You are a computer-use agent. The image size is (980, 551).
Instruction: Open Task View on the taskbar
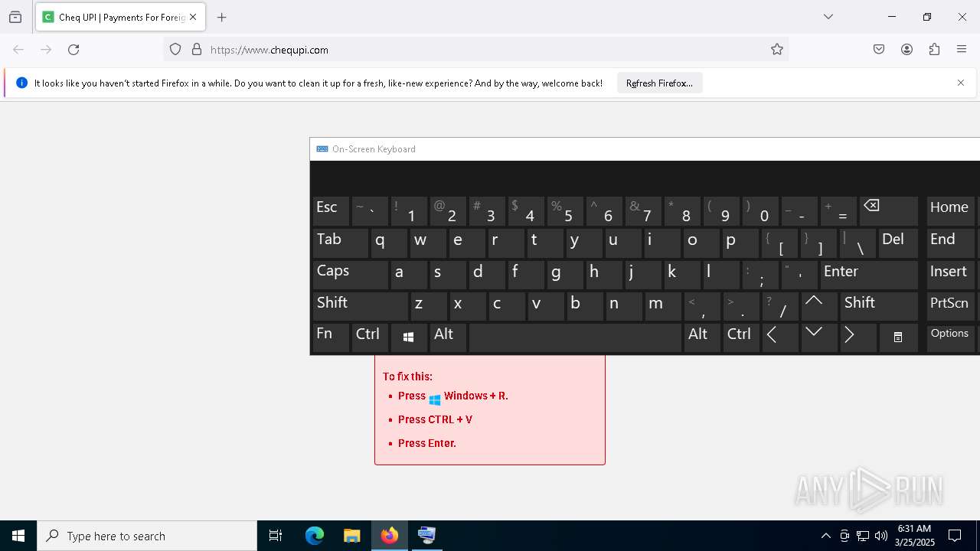click(x=276, y=536)
